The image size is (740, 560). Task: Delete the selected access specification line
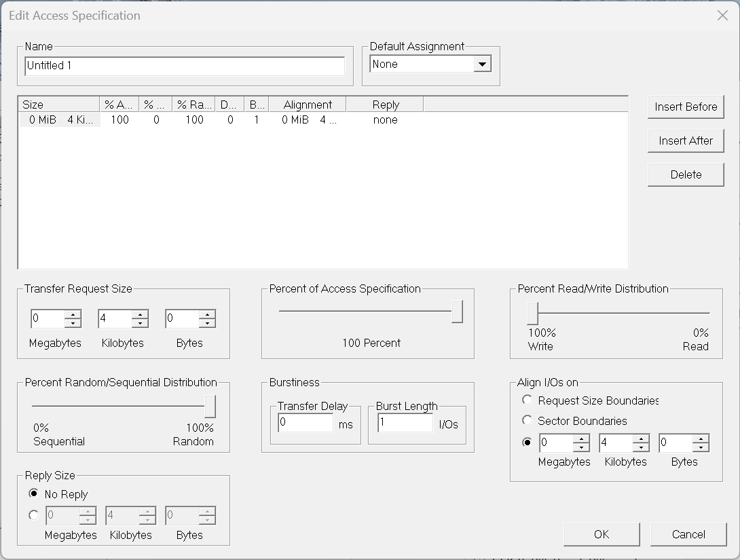686,174
